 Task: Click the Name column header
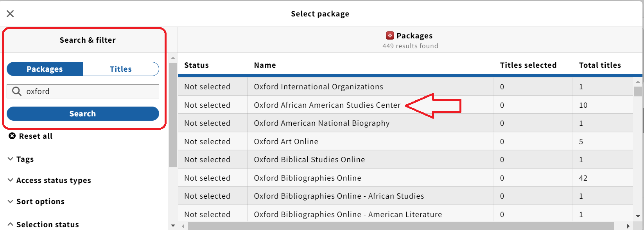(265, 65)
